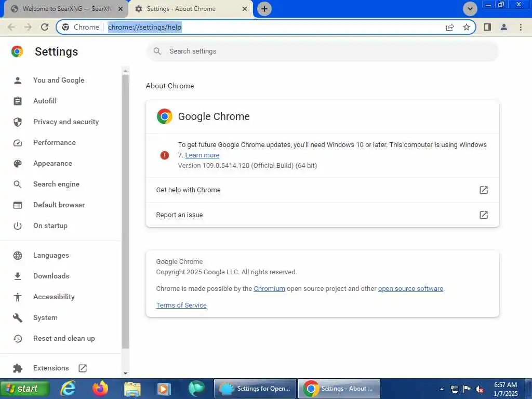Close the Settings - About Chrome tab
532x399 pixels.
click(x=245, y=9)
